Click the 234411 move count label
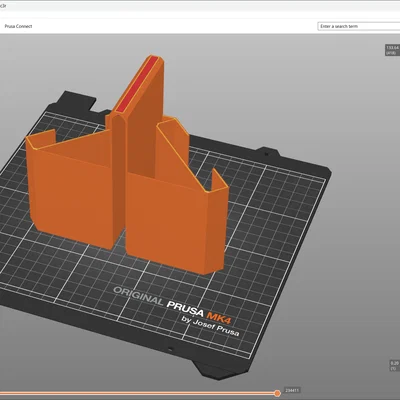The width and height of the screenshot is (400, 400). coord(292,390)
